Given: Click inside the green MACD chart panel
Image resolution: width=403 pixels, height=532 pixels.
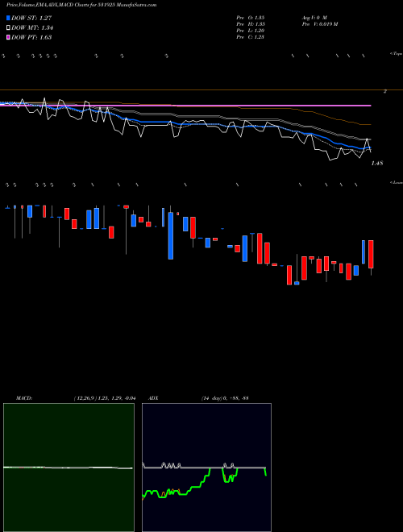Looking at the screenshot, I should click(69, 468).
